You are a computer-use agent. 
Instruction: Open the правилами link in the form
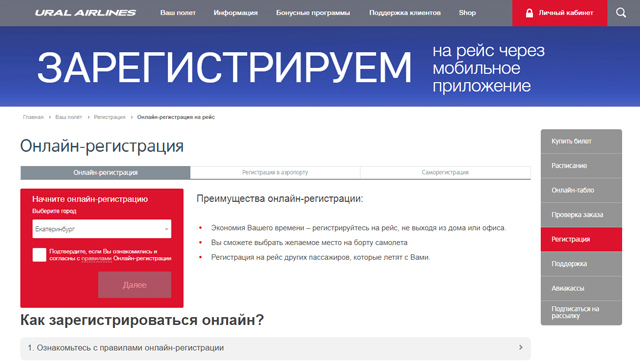click(x=96, y=258)
